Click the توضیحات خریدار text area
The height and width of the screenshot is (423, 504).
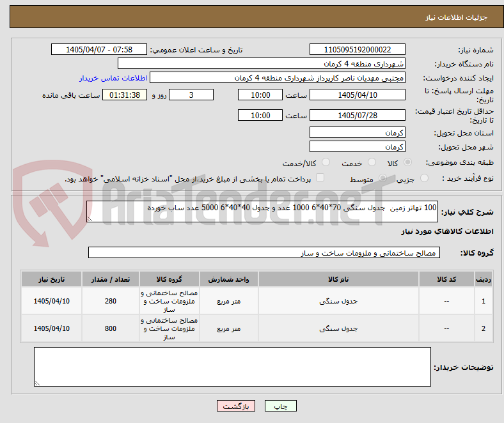tap(232, 367)
